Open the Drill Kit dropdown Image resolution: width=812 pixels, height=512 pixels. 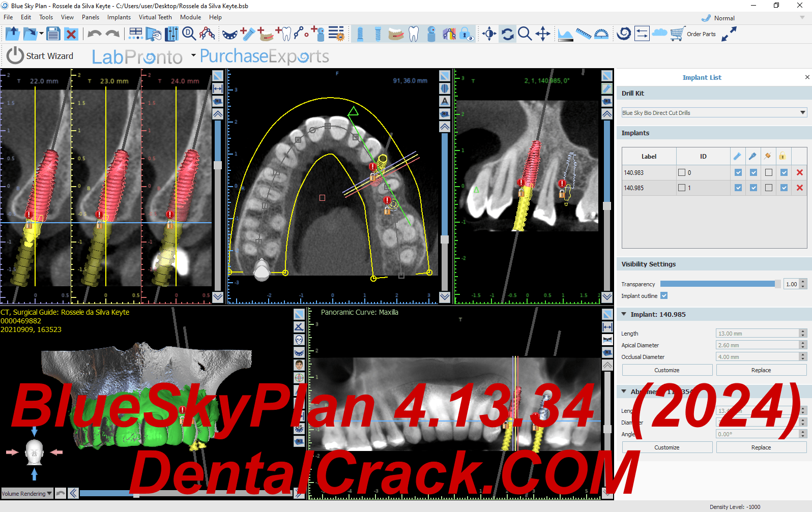pos(714,112)
